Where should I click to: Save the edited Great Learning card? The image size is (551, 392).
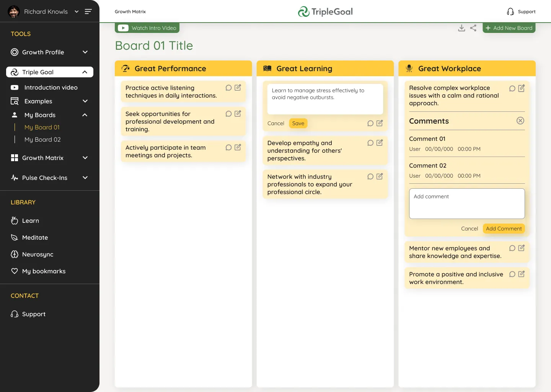pyautogui.click(x=298, y=123)
